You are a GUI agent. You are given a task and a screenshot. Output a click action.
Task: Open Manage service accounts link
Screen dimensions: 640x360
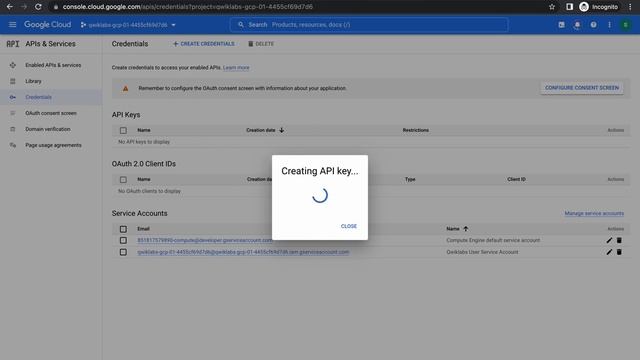[594, 213]
